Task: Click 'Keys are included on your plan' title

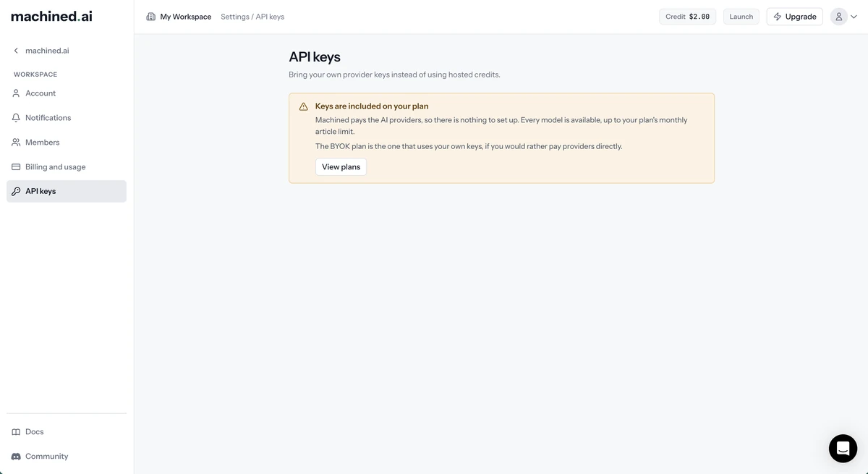Action: pyautogui.click(x=372, y=106)
